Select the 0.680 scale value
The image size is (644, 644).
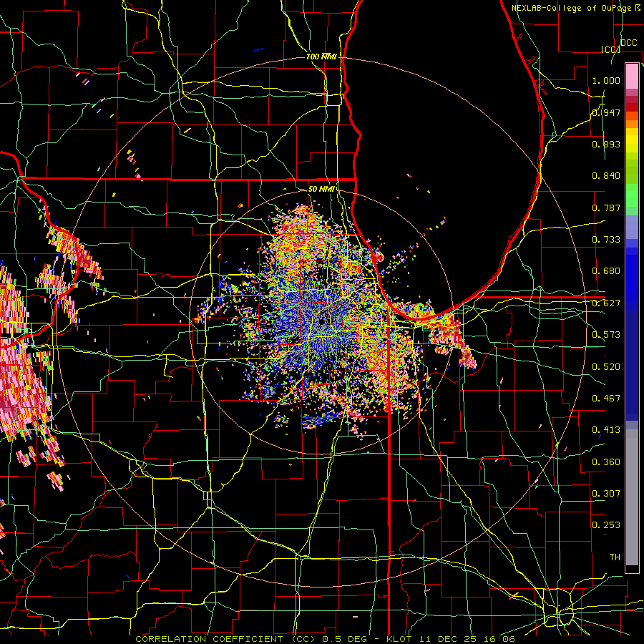tap(606, 271)
